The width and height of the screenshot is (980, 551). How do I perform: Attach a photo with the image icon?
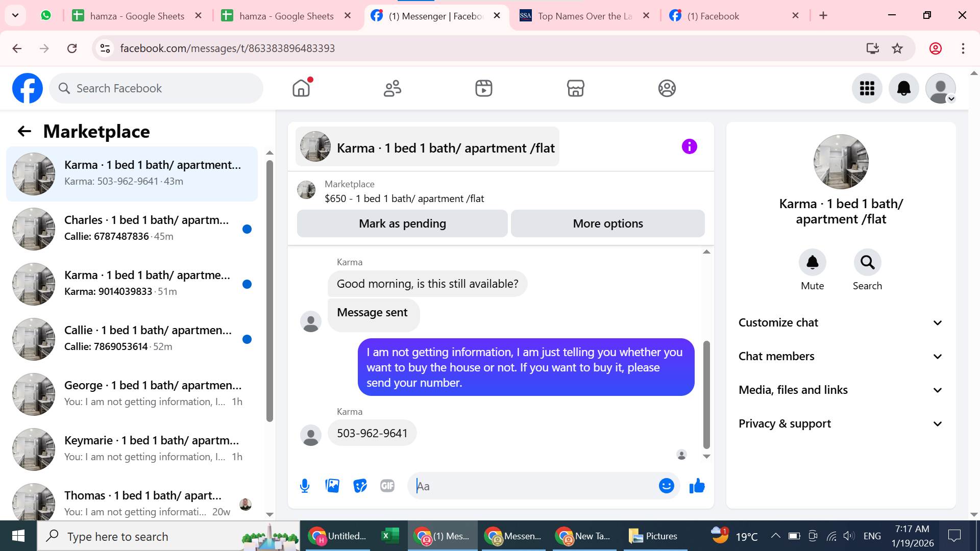tap(332, 486)
